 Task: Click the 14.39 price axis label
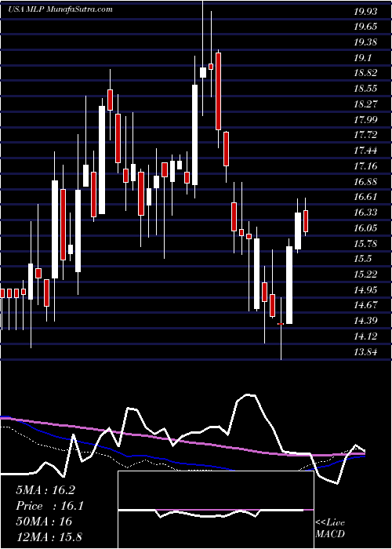(x=365, y=321)
